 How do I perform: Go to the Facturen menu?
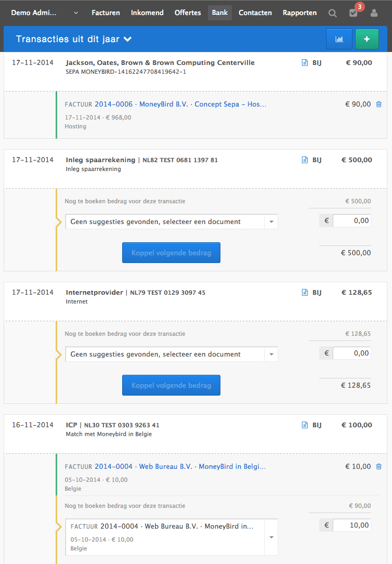[106, 13]
